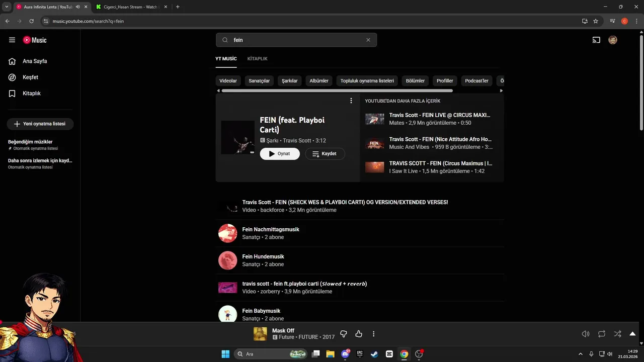This screenshot has height=362, width=644.
Task: Clear the search query with X
Action: tap(368, 40)
